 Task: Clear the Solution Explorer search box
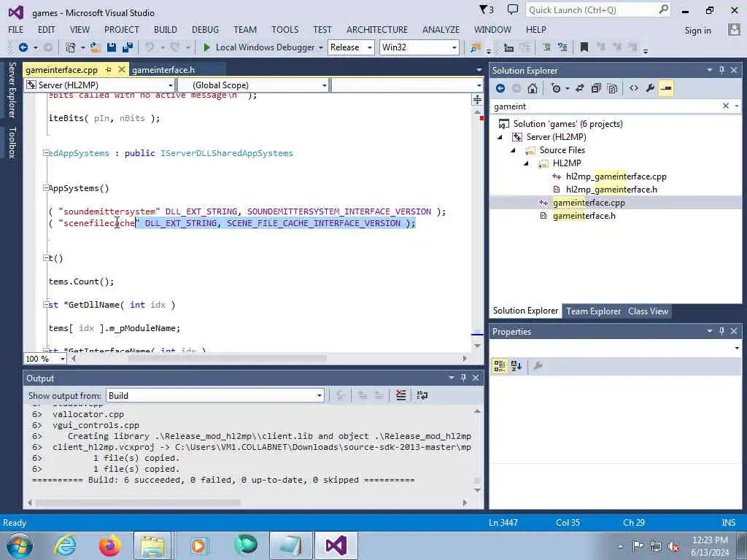[726, 106]
